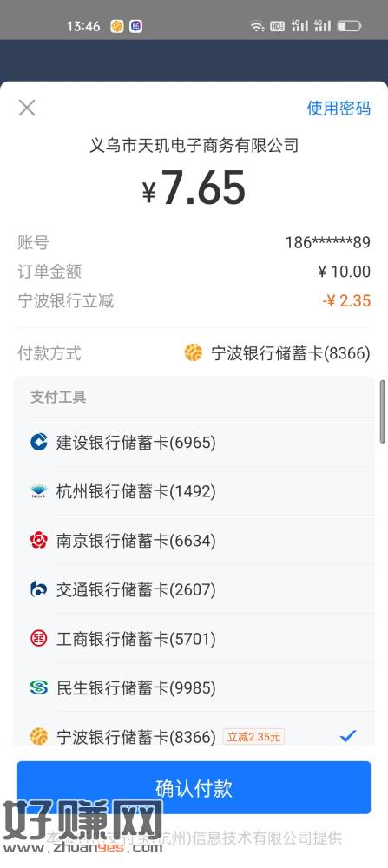The width and height of the screenshot is (388, 868).
Task: Tap the battery icon in status bar
Action: (x=349, y=25)
